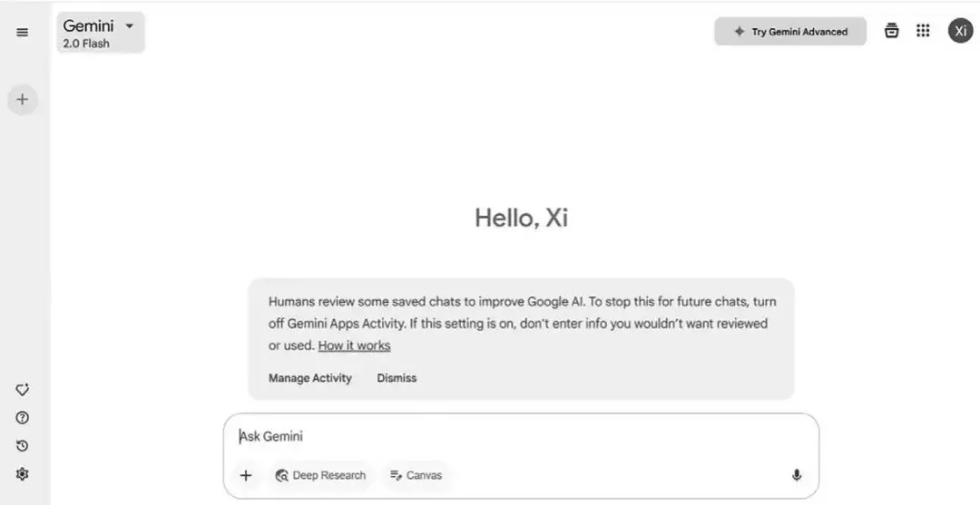
Task: Click the plus upload icon in prompt box
Action: [245, 475]
